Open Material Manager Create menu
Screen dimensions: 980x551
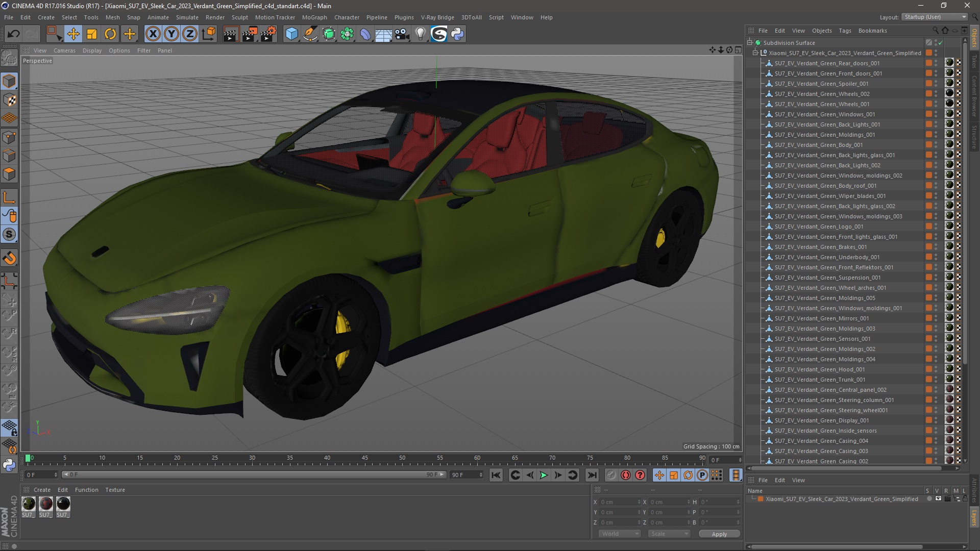[x=42, y=490]
